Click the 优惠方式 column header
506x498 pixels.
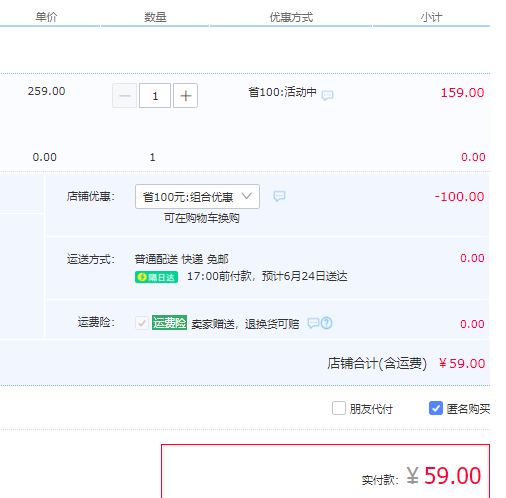(291, 17)
